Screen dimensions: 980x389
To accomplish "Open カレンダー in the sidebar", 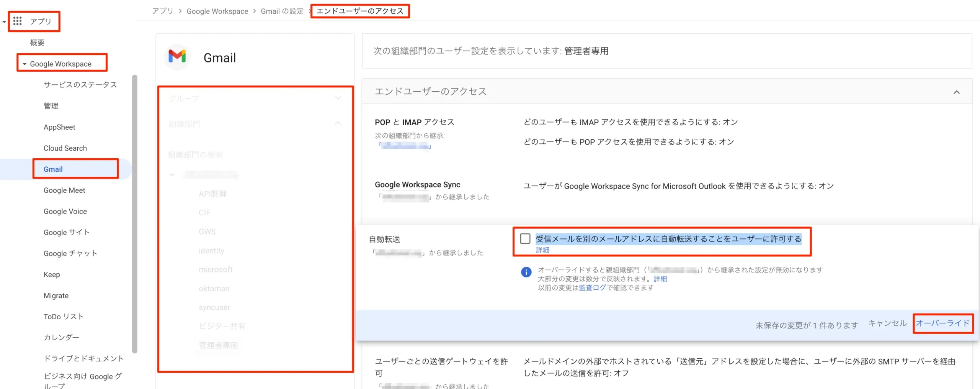I will coord(61,337).
